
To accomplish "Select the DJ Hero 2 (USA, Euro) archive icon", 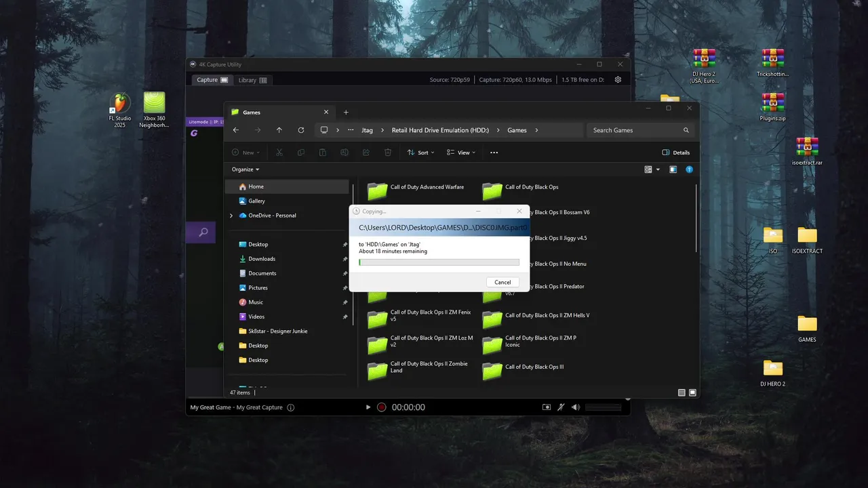I will [x=704, y=66].
